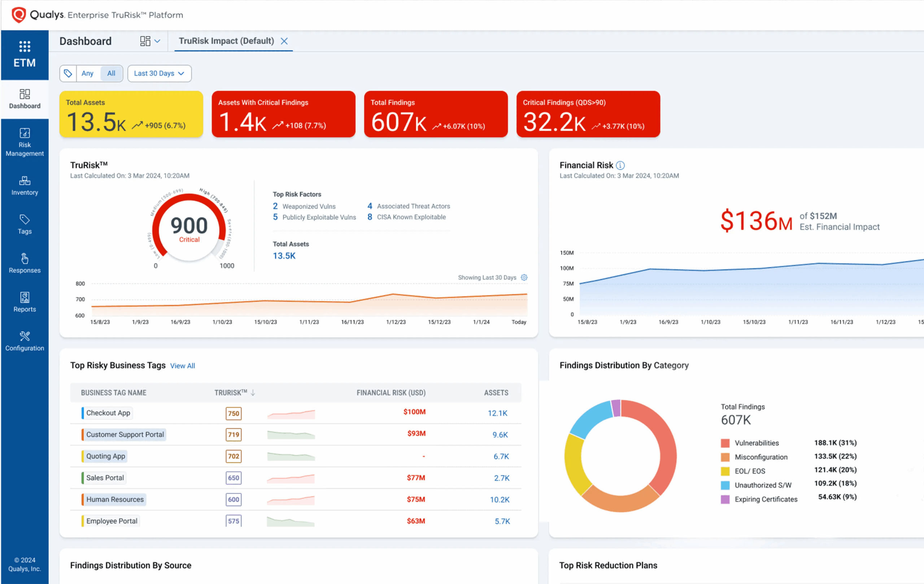This screenshot has width=924, height=584.
Task: Switch to TruRisk Impact (Default) tab
Action: (226, 41)
